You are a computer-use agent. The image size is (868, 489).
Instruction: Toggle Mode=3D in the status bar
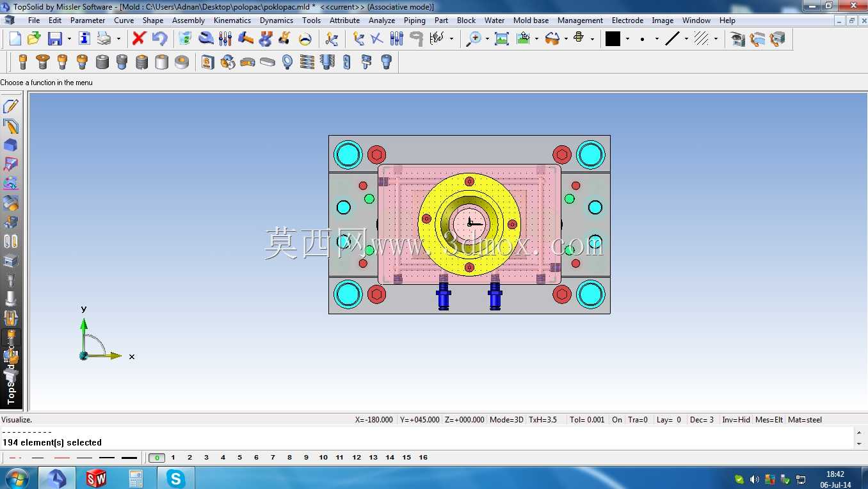coord(506,420)
